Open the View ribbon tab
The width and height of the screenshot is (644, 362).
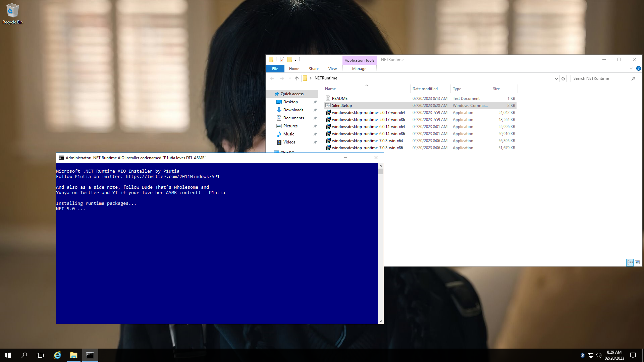[332, 69]
